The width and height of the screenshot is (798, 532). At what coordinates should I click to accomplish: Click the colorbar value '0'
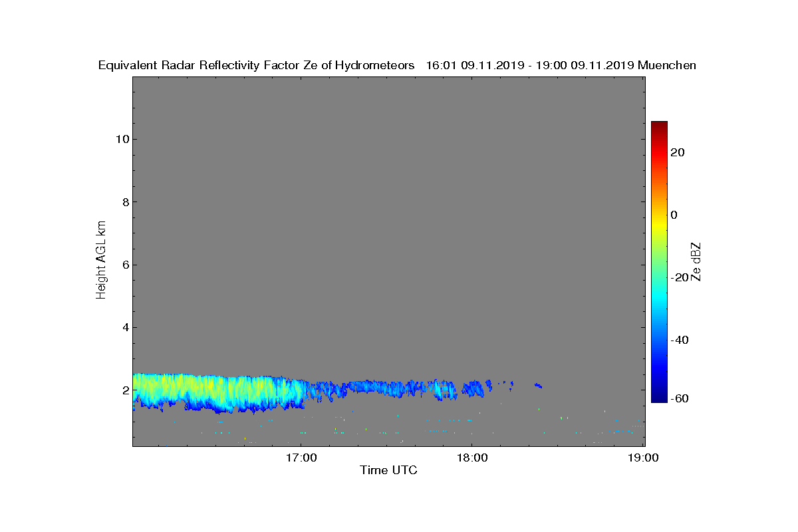(x=674, y=215)
